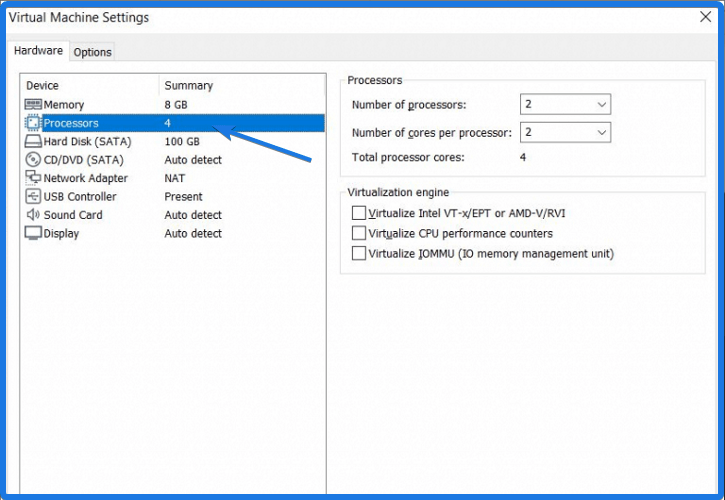Open the Number of cores per processor dropdown
This screenshot has height=500, width=725.
point(565,132)
